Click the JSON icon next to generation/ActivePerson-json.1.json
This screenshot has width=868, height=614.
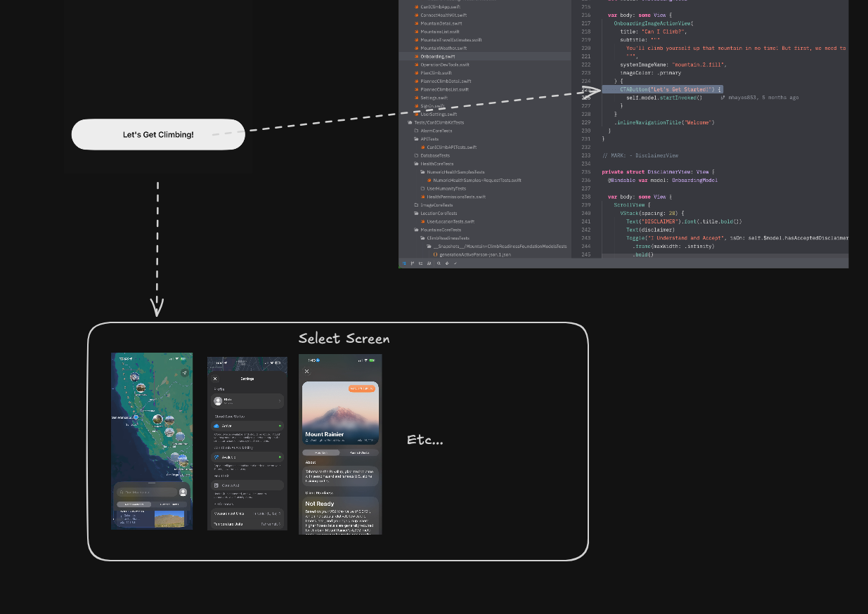(x=436, y=255)
